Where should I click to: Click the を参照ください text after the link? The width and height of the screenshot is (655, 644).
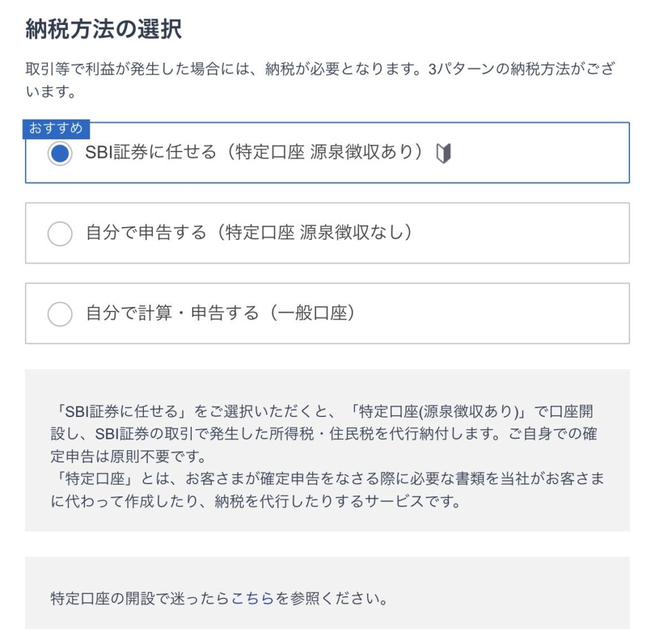[x=331, y=599]
